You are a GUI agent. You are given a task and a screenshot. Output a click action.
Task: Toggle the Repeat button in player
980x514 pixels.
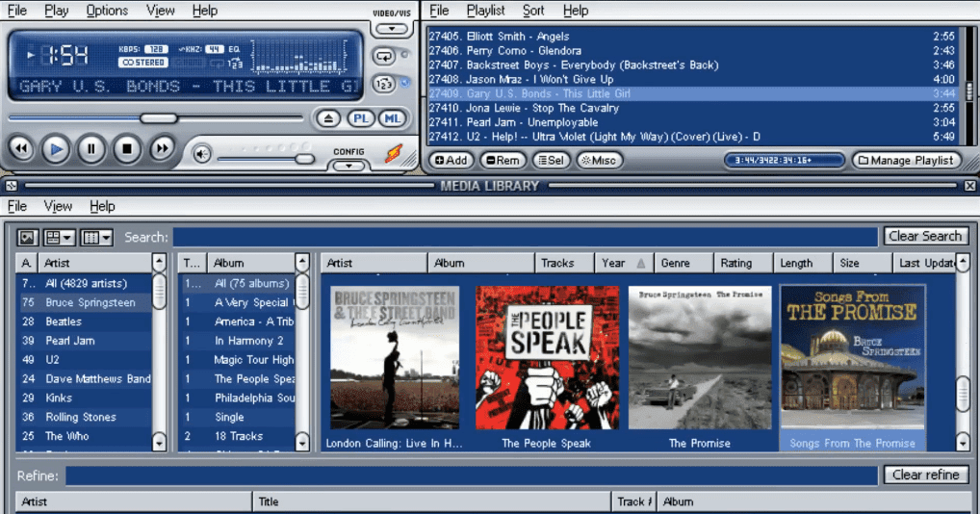tap(384, 56)
